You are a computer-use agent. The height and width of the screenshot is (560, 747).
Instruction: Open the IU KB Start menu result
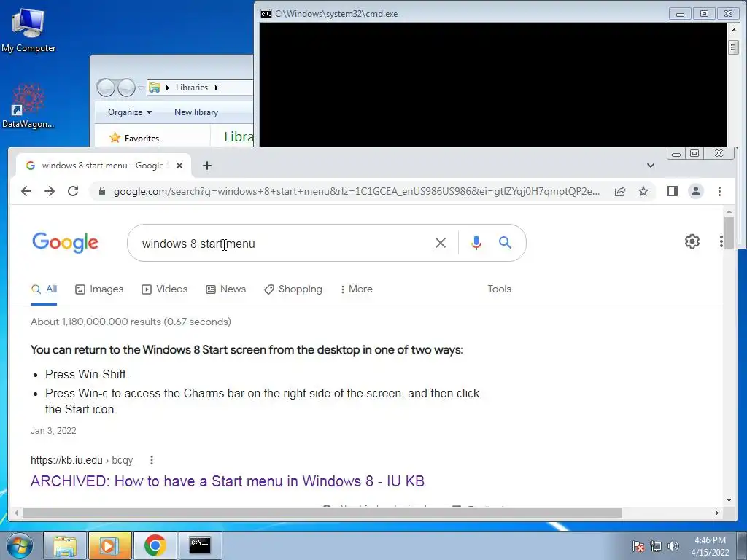click(x=228, y=481)
